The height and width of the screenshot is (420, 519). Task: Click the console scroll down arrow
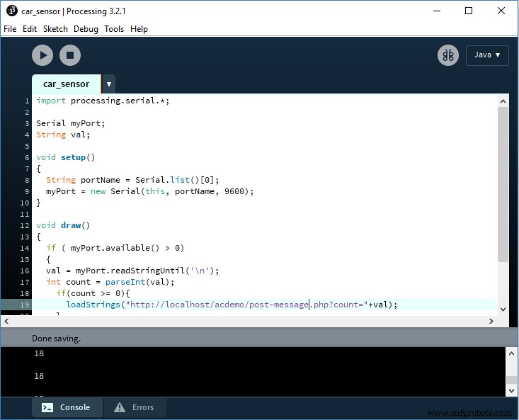pyautogui.click(x=511, y=391)
